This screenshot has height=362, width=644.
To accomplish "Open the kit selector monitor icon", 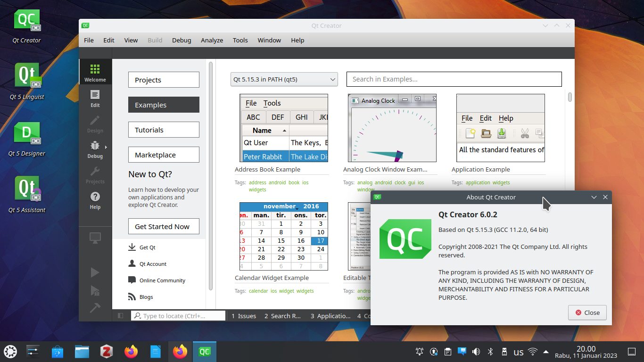I will pos(95,238).
